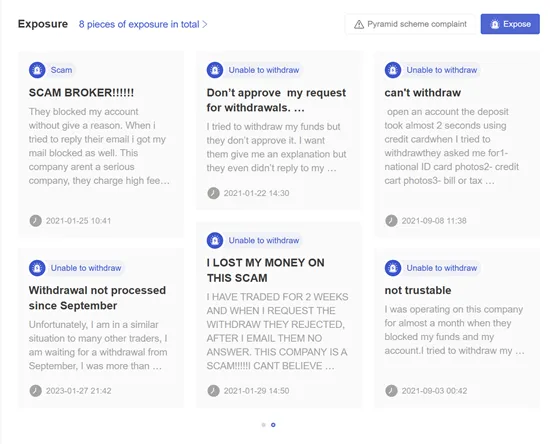The height and width of the screenshot is (444, 554).
Task: Open 'SCAM BROKER!!!!!!' post title
Action: (x=81, y=93)
